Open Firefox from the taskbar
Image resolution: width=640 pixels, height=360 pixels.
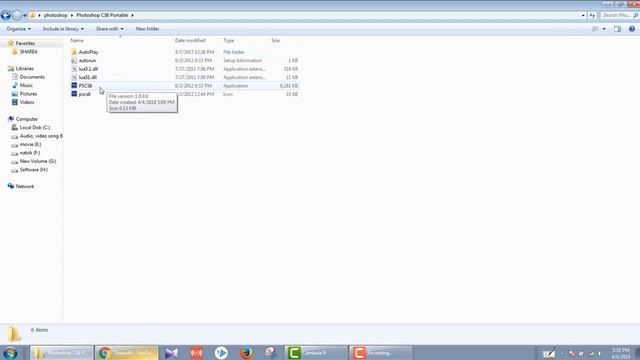pyautogui.click(x=246, y=353)
